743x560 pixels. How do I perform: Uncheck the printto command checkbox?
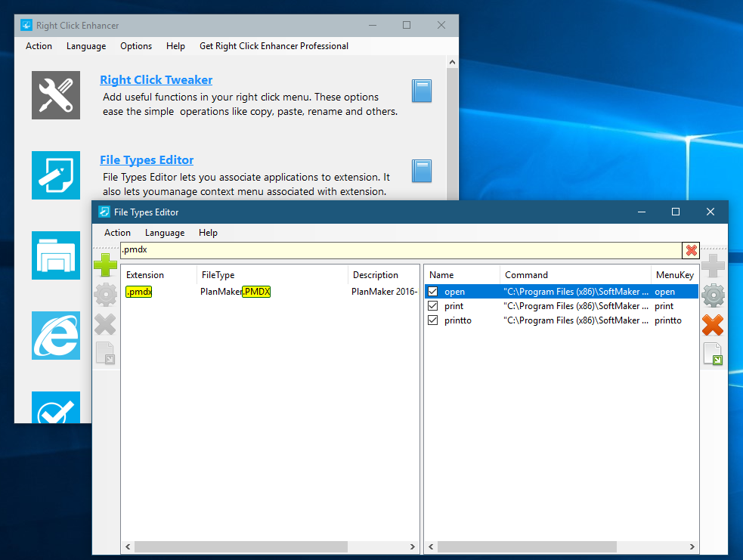(x=432, y=320)
